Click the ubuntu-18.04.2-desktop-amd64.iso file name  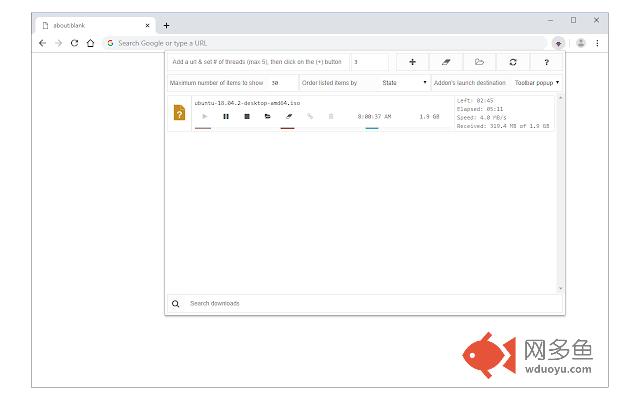247,103
